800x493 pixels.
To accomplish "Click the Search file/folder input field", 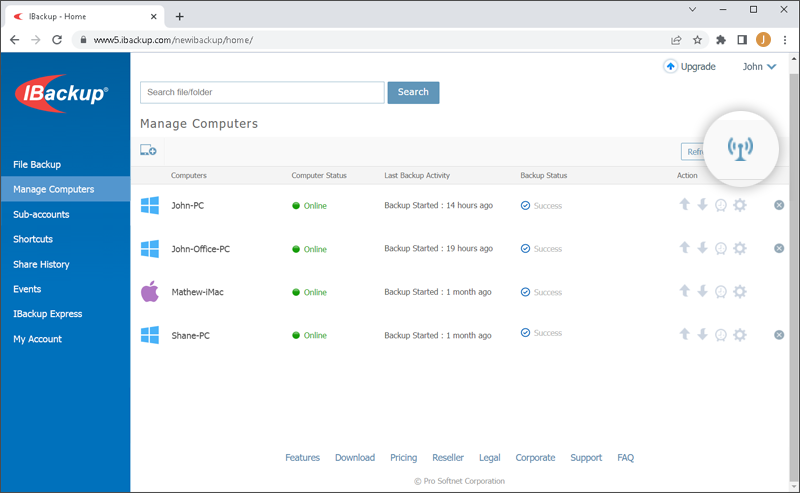I will pos(262,92).
